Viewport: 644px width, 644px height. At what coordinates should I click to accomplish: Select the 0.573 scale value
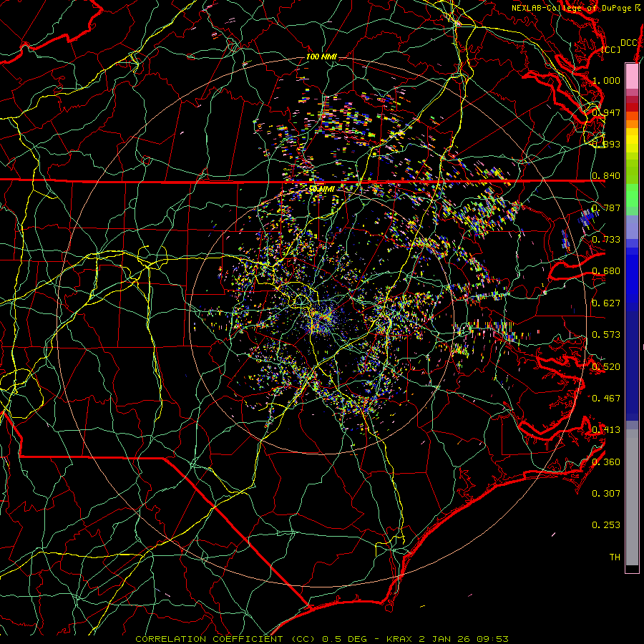click(606, 335)
